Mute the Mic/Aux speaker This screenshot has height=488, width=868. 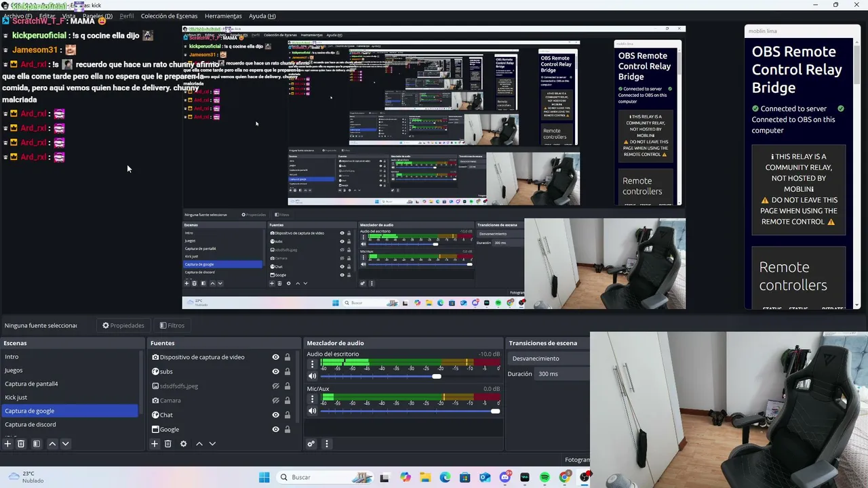[313, 411]
